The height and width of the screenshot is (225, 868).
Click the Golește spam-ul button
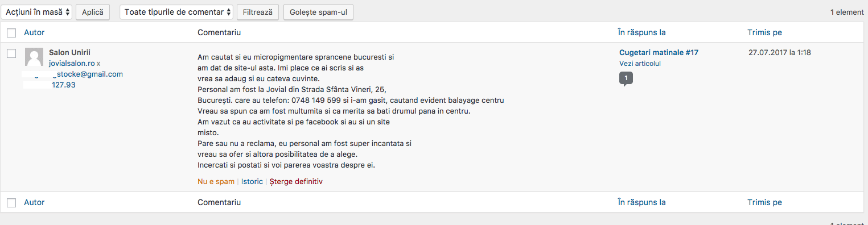click(318, 11)
